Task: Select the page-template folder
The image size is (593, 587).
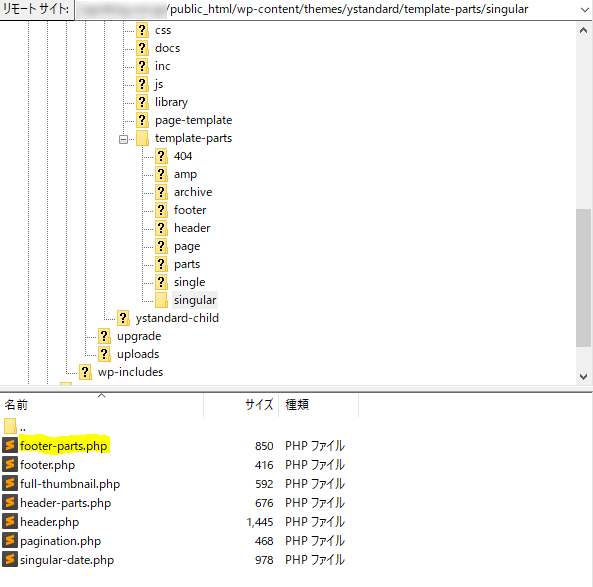Action: coord(193,120)
